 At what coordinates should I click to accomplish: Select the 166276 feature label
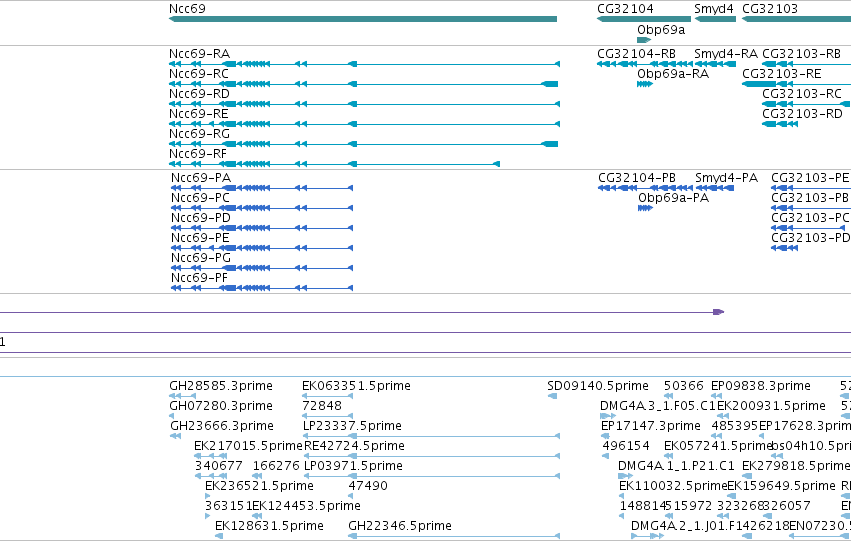pyautogui.click(x=276, y=466)
